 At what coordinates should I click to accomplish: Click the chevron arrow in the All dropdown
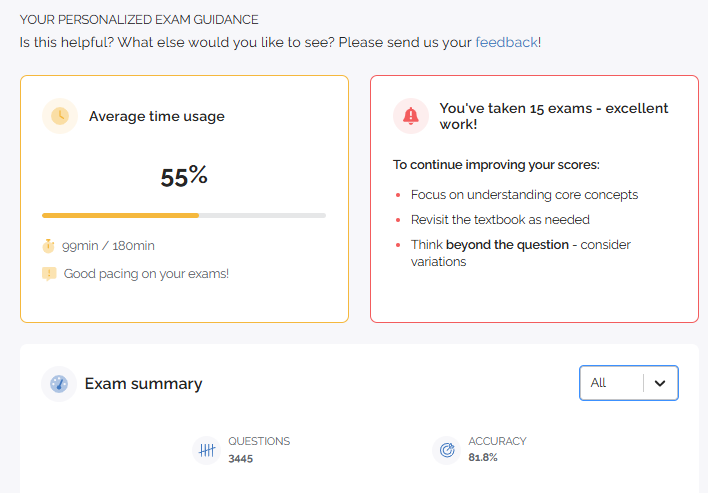[660, 383]
